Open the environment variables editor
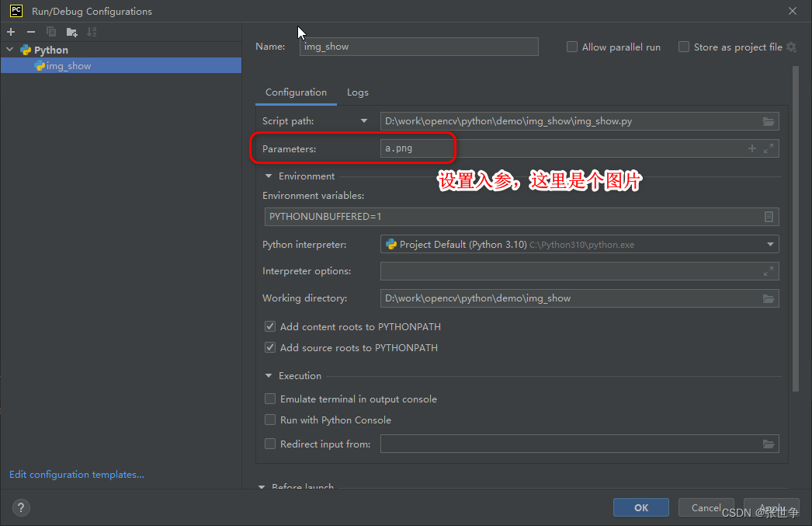The height and width of the screenshot is (526, 812). [x=769, y=217]
